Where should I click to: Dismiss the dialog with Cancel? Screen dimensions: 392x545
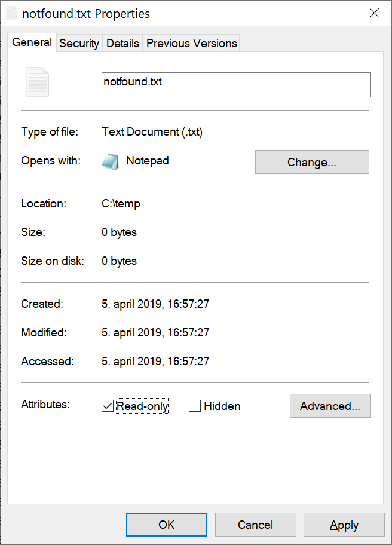point(255,525)
